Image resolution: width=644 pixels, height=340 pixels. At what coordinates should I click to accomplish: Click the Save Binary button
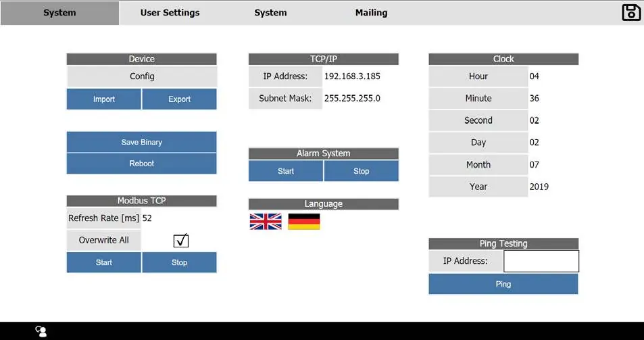click(x=142, y=142)
